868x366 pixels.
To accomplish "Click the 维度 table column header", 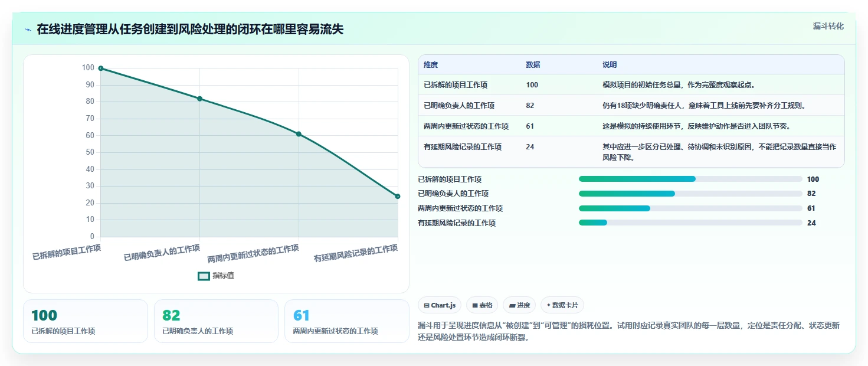I will [431, 64].
